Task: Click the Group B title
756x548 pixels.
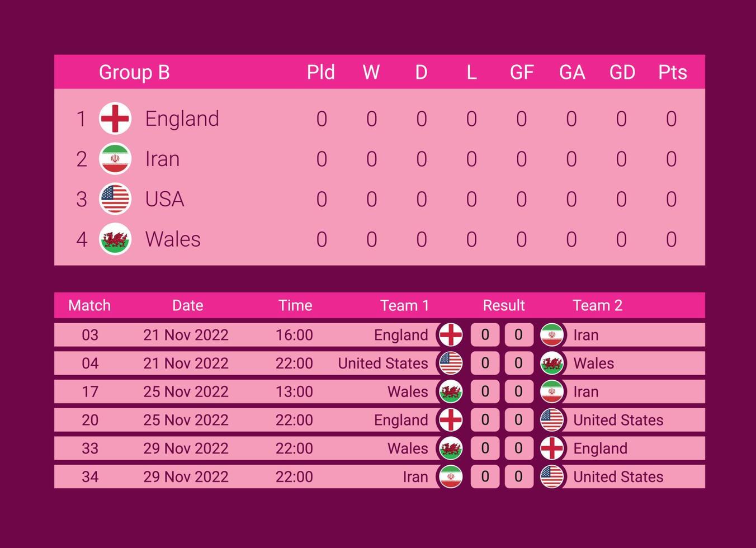Action: pos(134,72)
